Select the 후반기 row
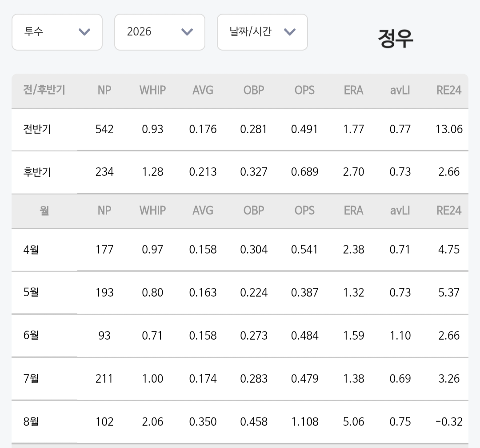 [240, 172]
